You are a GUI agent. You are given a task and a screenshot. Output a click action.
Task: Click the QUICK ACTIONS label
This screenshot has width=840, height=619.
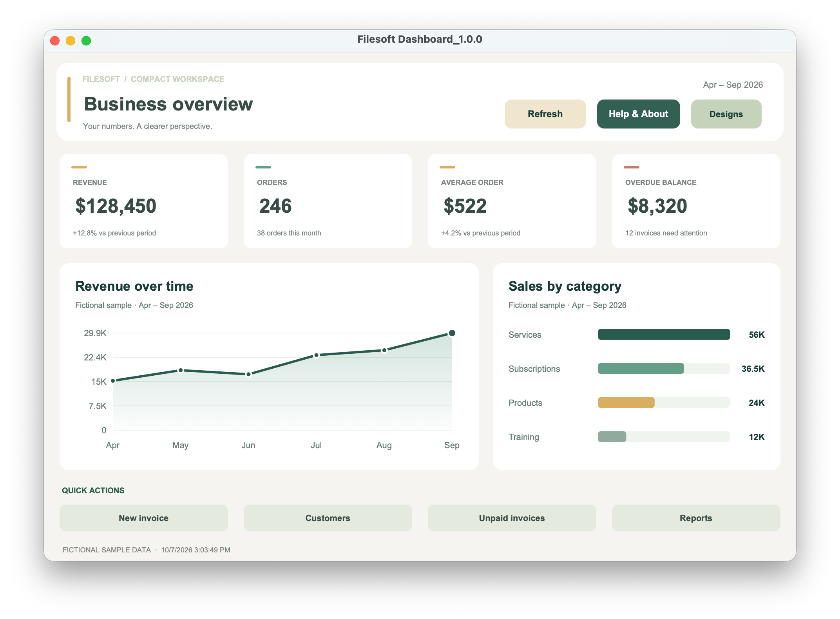point(93,490)
